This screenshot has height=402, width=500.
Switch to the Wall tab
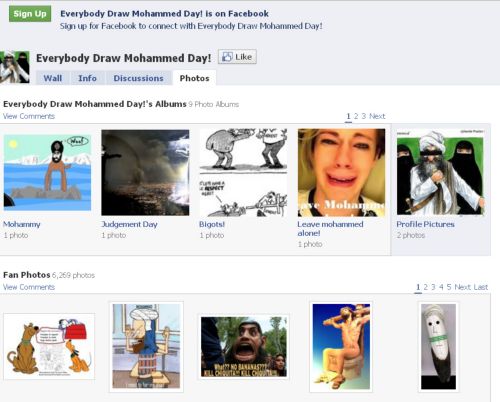point(53,78)
